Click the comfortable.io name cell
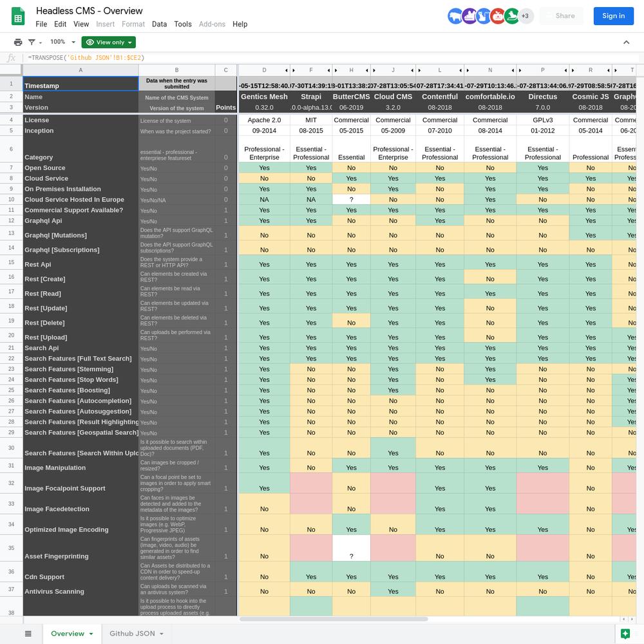Image resolution: width=644 pixels, height=644 pixels. click(x=490, y=97)
